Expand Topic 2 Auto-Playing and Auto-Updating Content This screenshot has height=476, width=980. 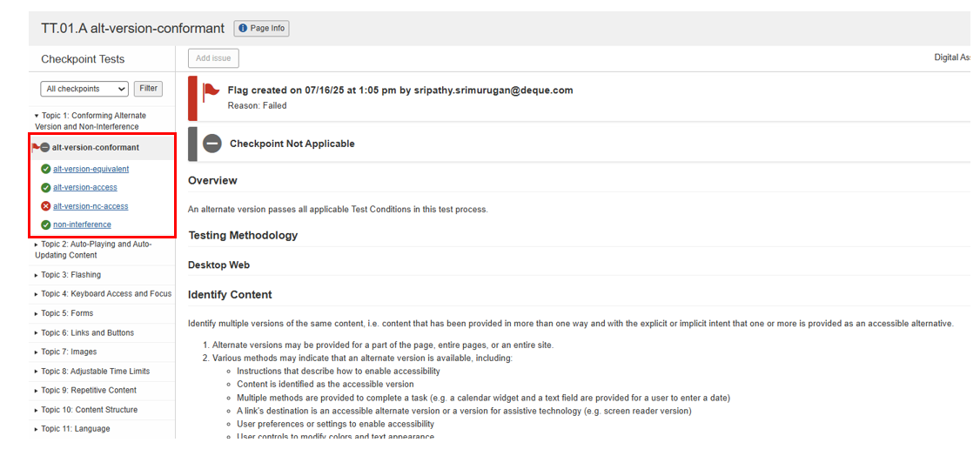click(x=37, y=245)
